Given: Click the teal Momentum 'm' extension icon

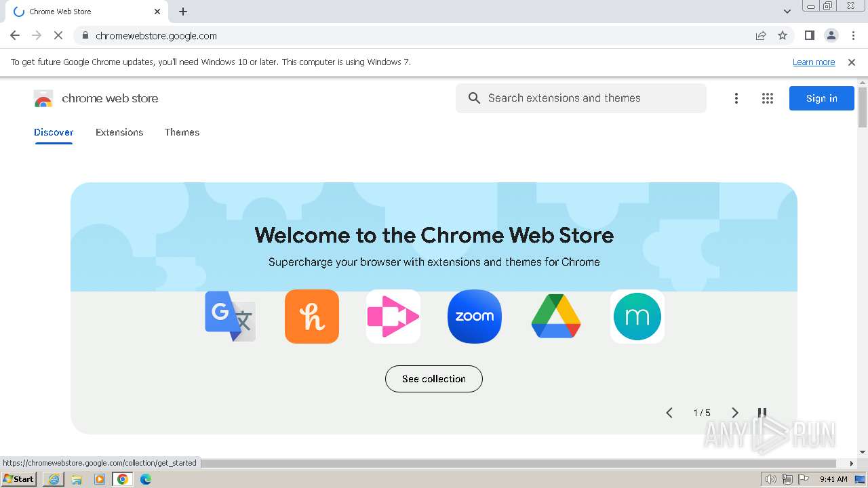Looking at the screenshot, I should 637,317.
